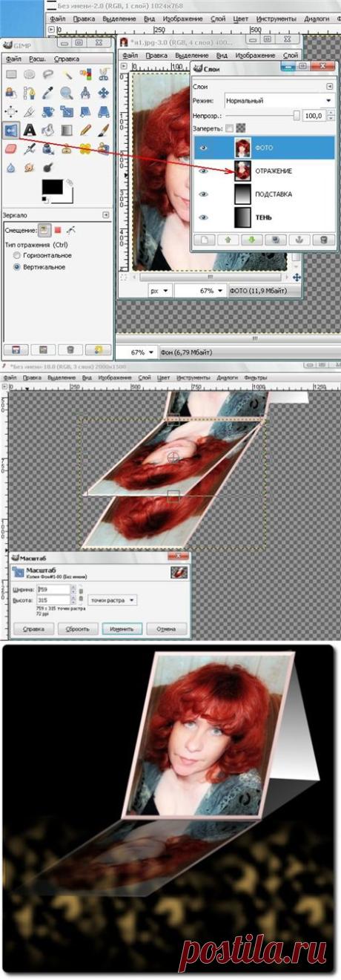This screenshot has width=341, height=980.
Task: Select the Blur/Sharpen droplet tool
Action: [x=11, y=167]
